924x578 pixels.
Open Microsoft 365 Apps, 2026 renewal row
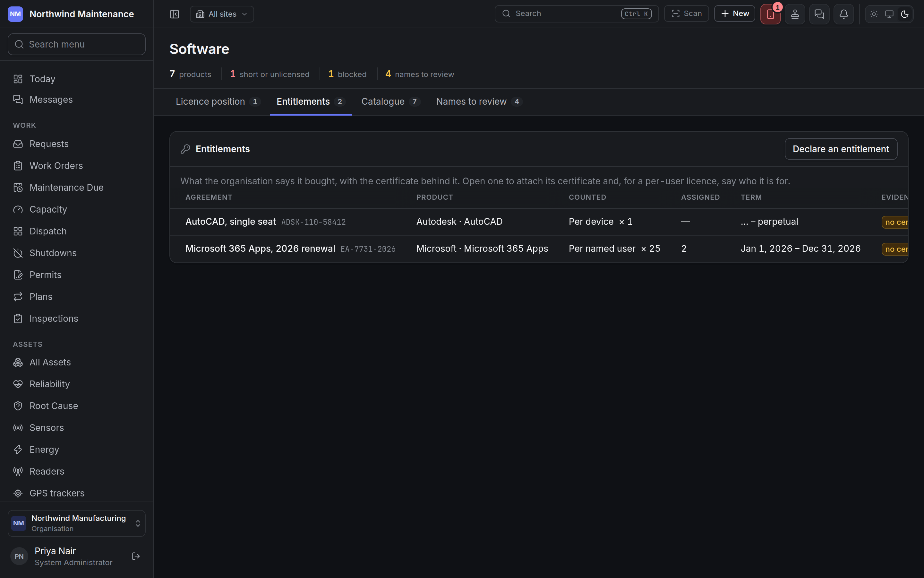(x=539, y=249)
